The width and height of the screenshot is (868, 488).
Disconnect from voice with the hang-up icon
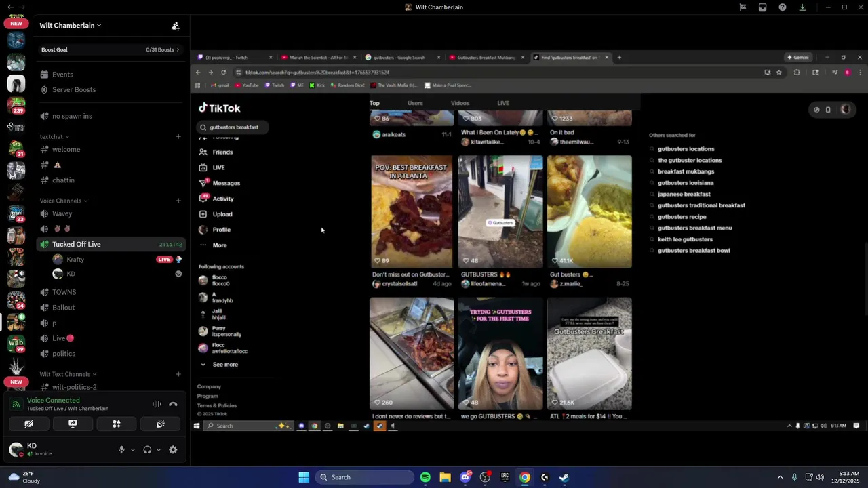173,404
